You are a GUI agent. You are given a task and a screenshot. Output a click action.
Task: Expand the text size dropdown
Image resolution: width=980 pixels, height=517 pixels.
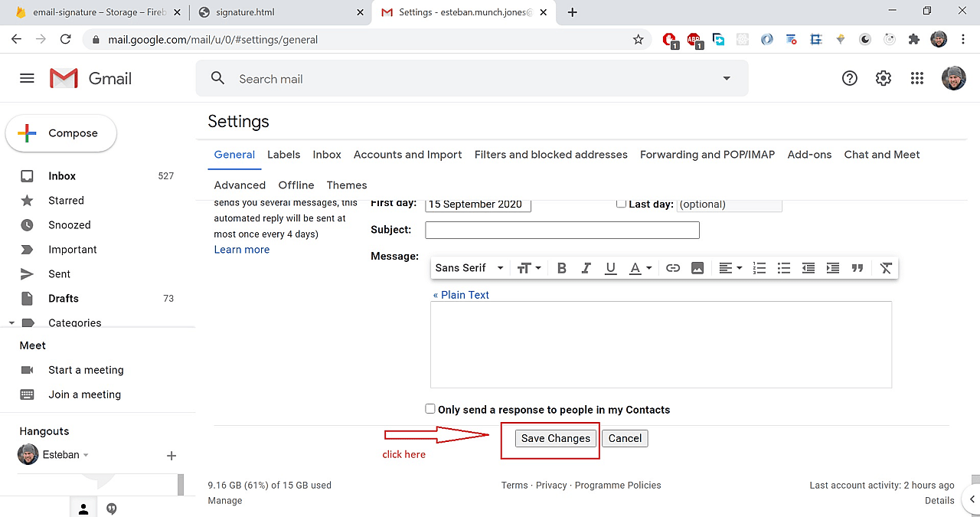coord(528,268)
